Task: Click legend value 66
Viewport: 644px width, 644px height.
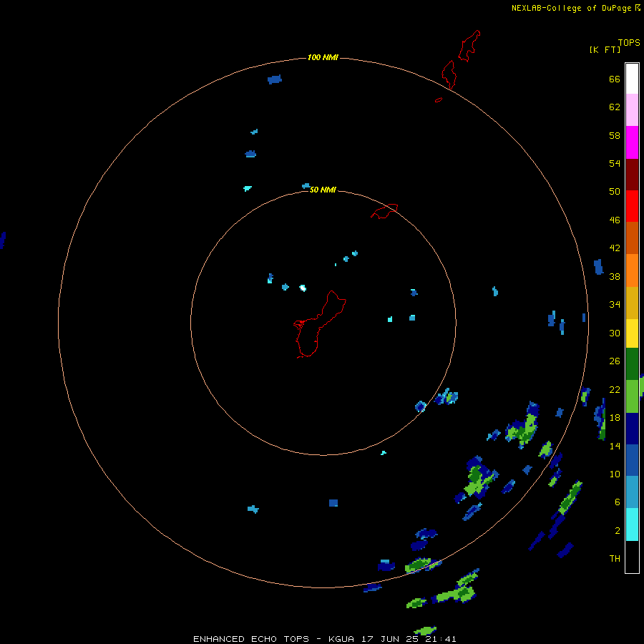Action: tap(615, 79)
